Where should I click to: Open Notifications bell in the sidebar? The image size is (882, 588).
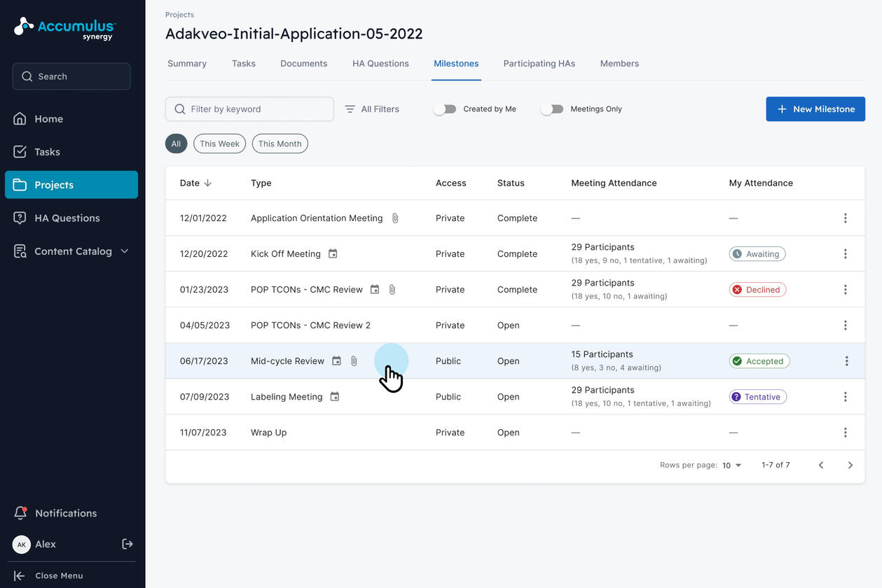coord(20,513)
